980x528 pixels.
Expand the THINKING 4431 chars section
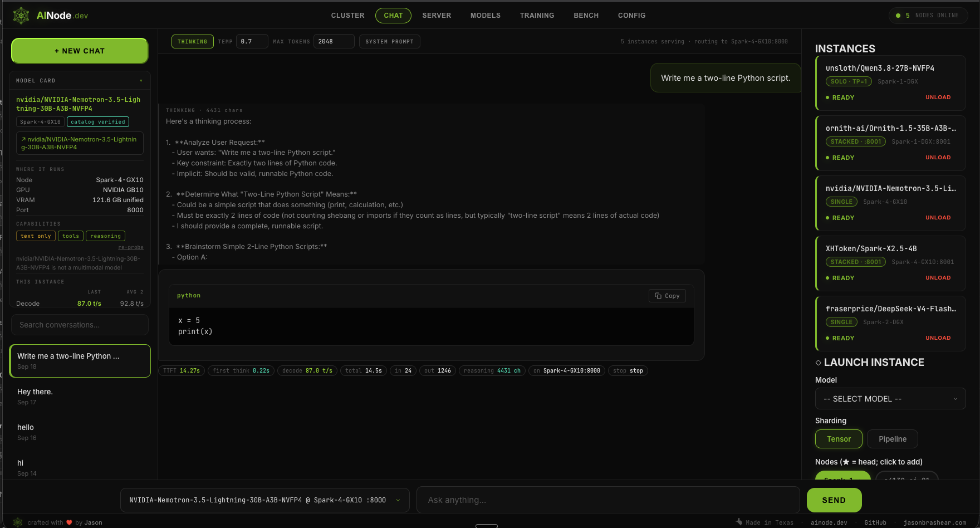point(204,110)
